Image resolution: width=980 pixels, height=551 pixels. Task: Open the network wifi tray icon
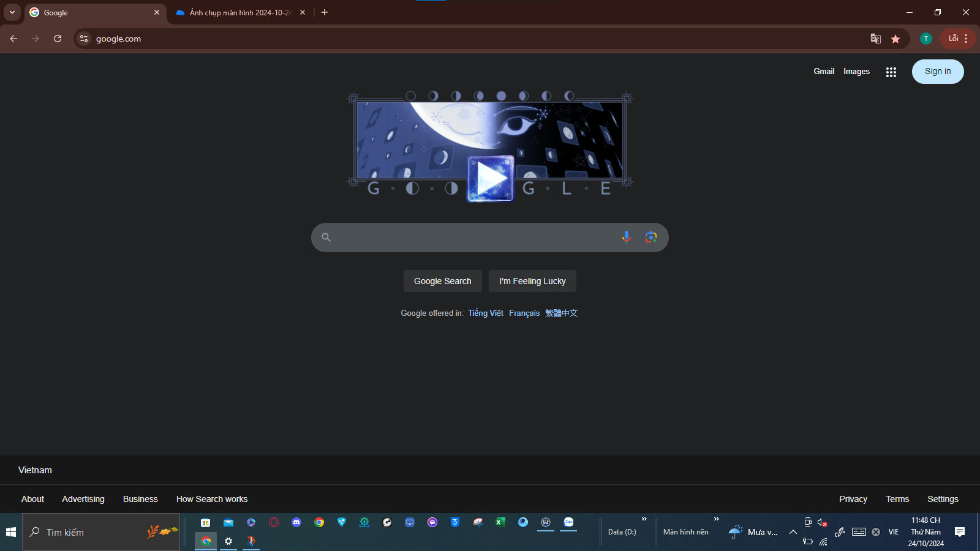(x=823, y=542)
